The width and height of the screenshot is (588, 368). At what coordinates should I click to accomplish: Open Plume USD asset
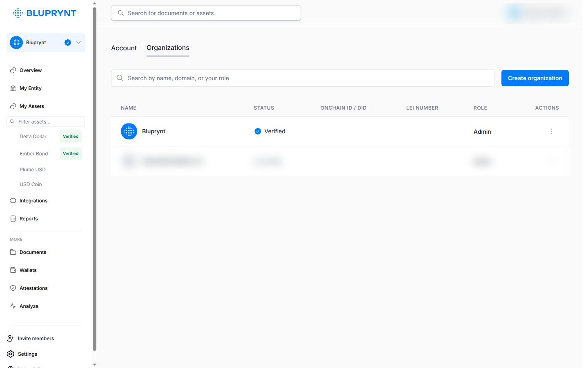[33, 170]
